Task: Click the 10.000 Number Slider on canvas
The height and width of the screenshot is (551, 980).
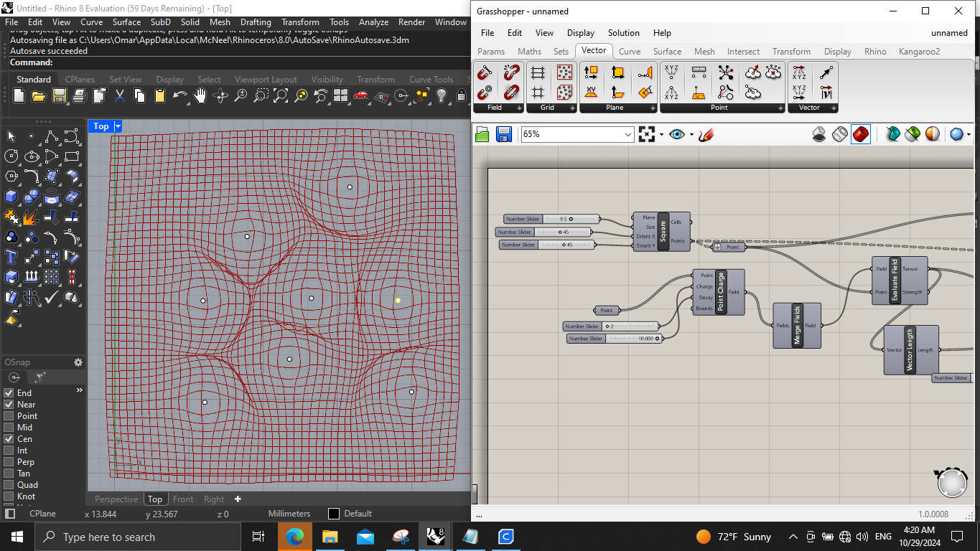Action: pyautogui.click(x=615, y=339)
